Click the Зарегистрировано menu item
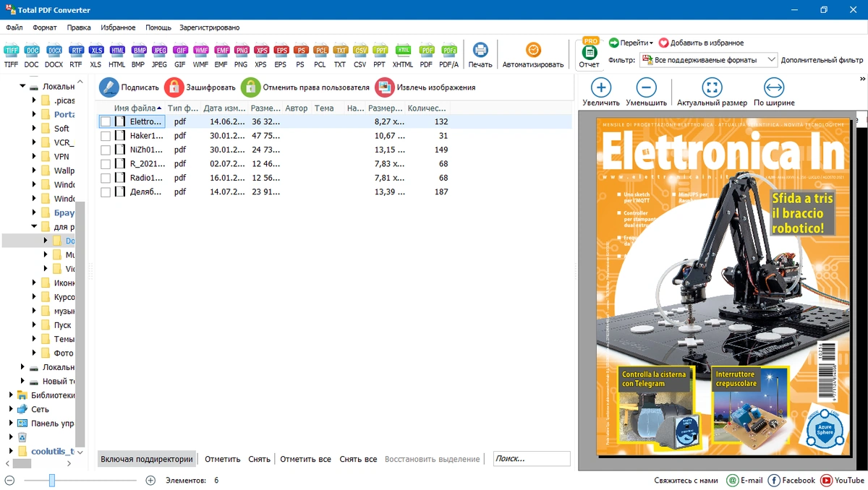The width and height of the screenshot is (868, 490). coord(210,27)
